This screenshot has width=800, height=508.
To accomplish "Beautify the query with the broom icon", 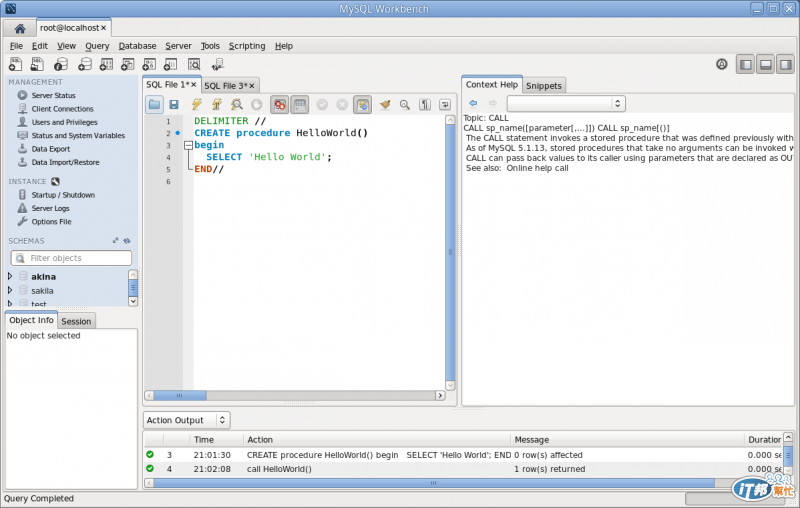I will pyautogui.click(x=385, y=105).
